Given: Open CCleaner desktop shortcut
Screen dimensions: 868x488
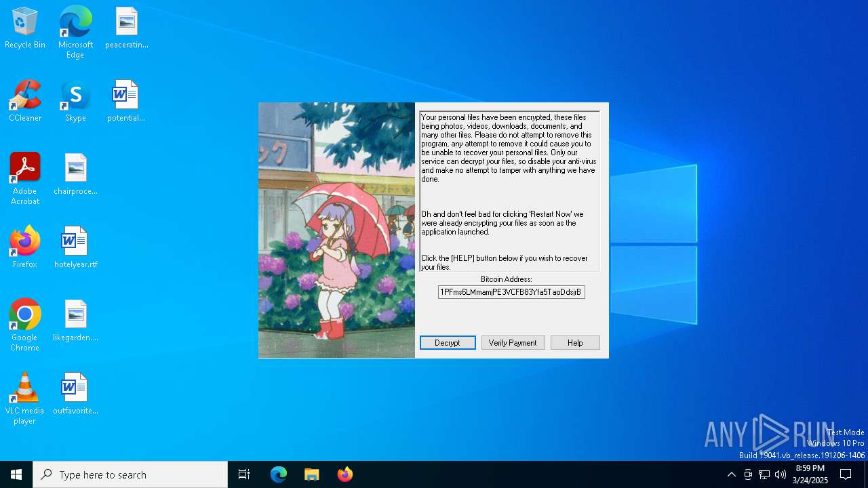Looking at the screenshot, I should 25,101.
